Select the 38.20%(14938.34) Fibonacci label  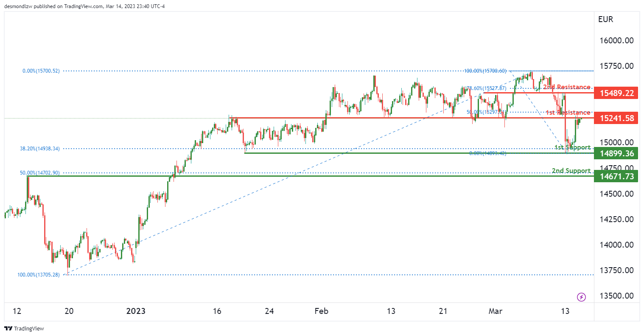[x=40, y=149]
